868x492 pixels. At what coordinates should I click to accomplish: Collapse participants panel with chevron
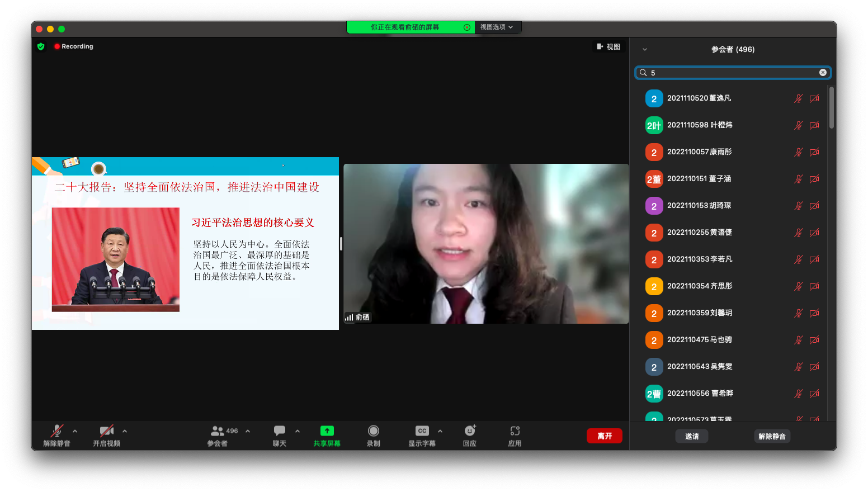[x=644, y=50]
